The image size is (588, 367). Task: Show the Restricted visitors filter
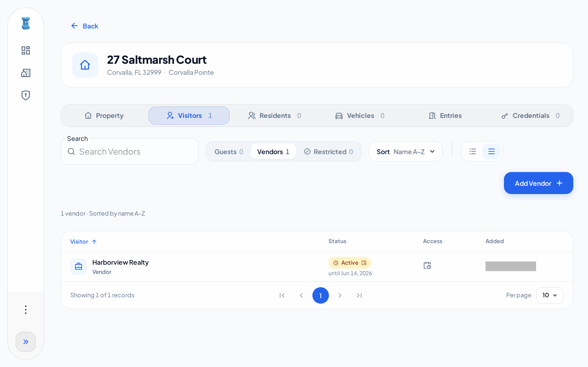[x=328, y=152]
